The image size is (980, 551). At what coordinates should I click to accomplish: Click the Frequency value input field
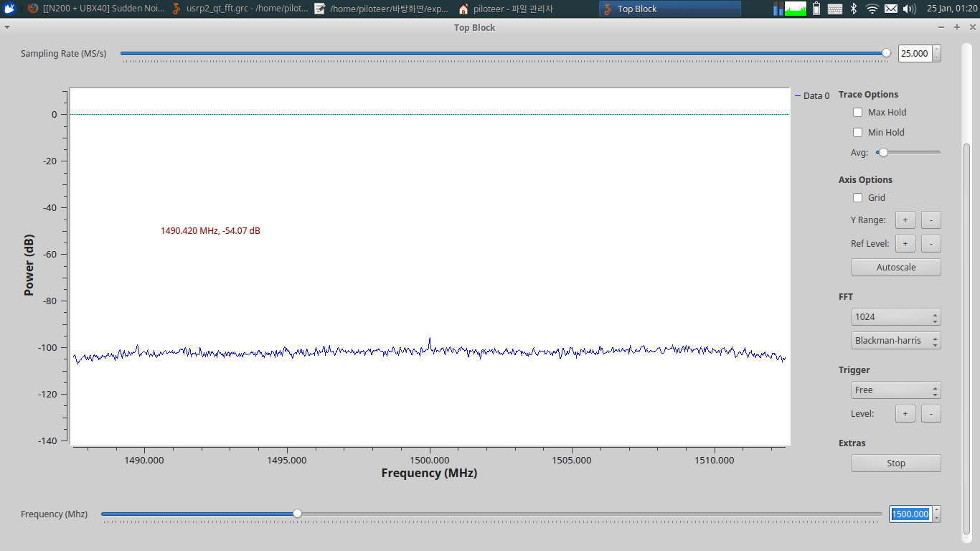point(910,514)
